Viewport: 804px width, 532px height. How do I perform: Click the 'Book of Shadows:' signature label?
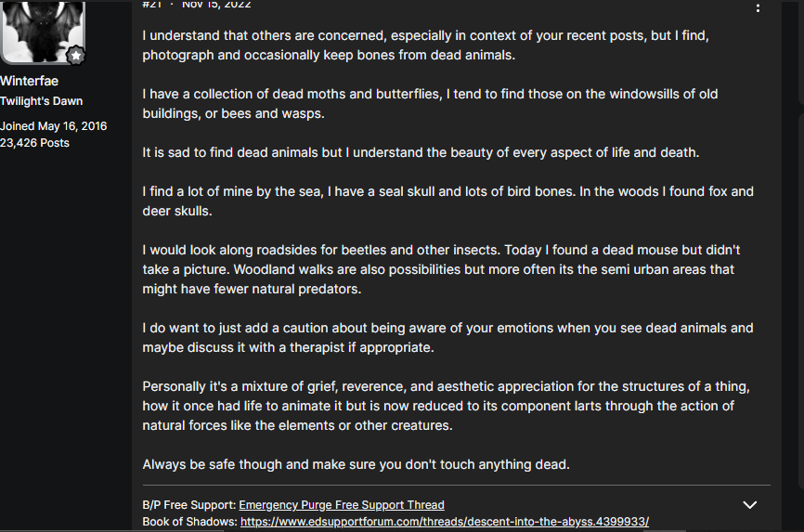click(x=189, y=522)
